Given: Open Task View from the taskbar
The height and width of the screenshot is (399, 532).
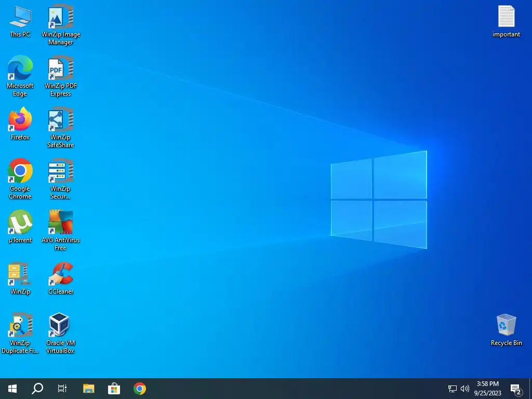Looking at the screenshot, I should 62,389.
